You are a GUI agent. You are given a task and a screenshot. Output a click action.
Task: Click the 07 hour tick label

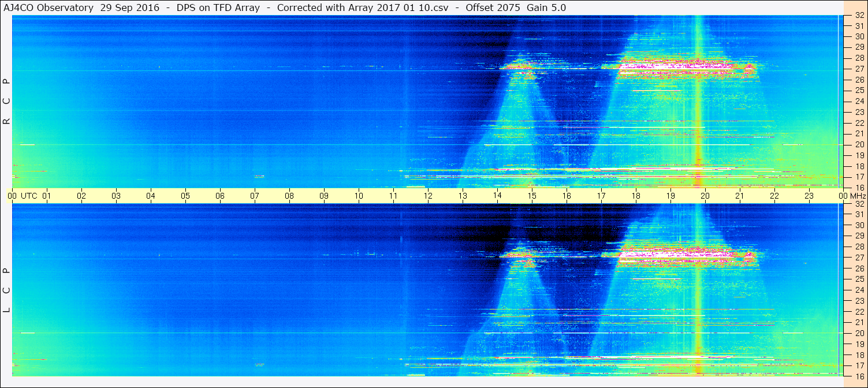pyautogui.click(x=255, y=196)
